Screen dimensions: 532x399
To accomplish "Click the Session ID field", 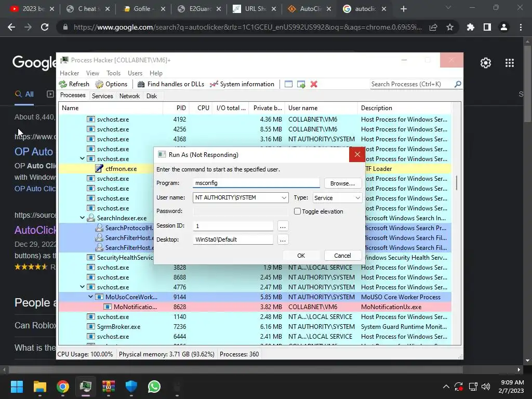I will pyautogui.click(x=233, y=226).
